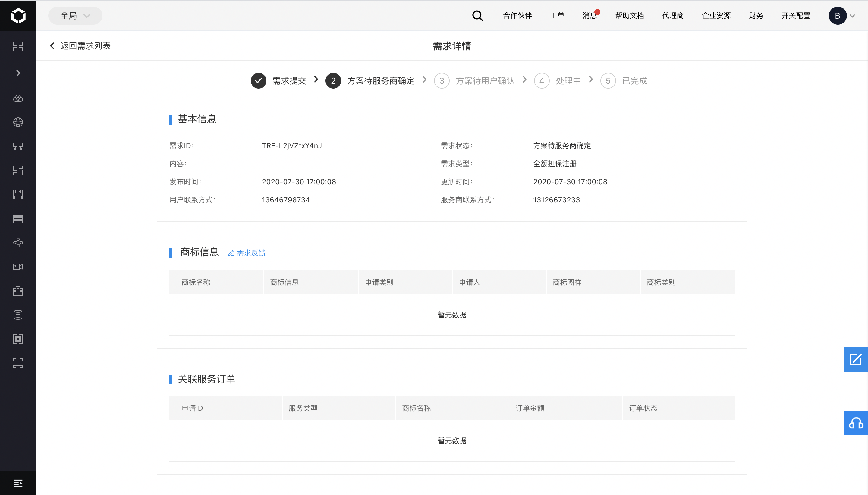Open the database cylinder sidebar icon
This screenshot has height=495, width=868.
coord(18,315)
